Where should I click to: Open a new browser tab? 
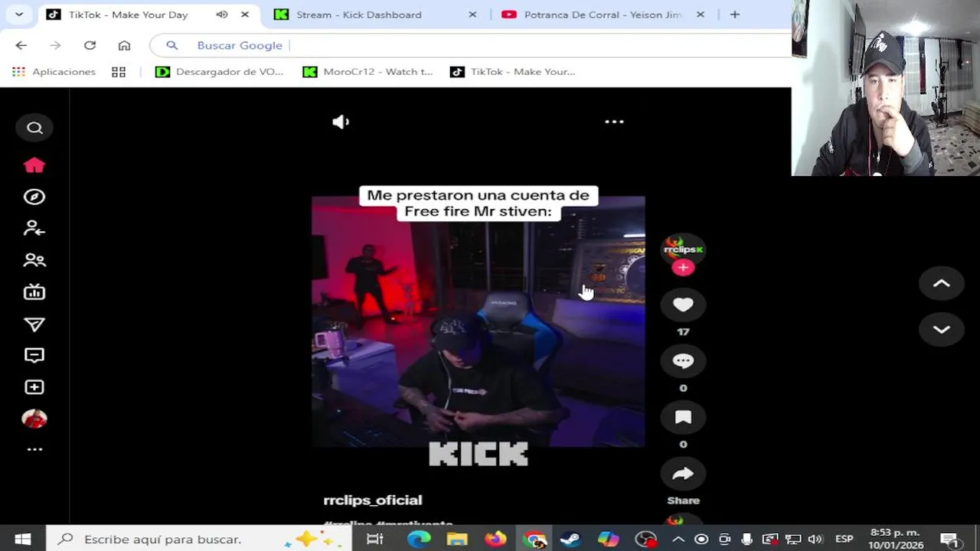[734, 15]
